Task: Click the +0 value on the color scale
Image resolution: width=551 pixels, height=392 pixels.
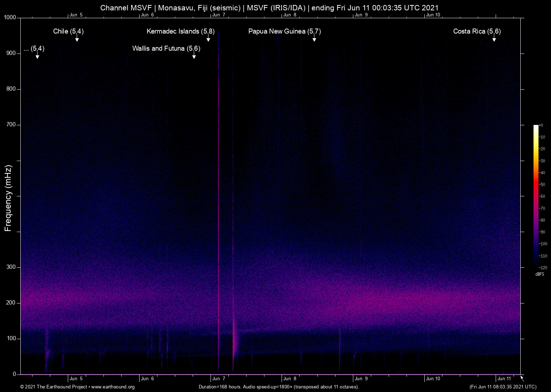Action: coord(541,125)
